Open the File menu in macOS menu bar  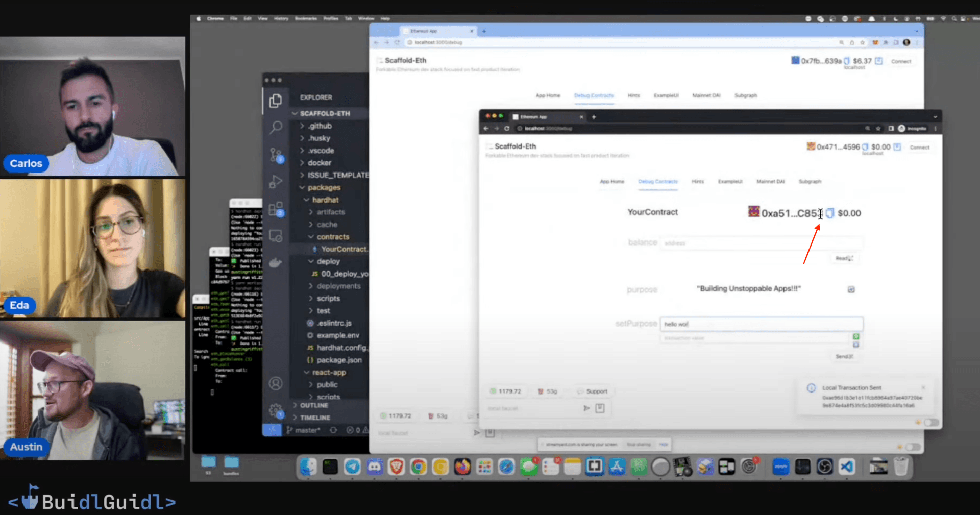pyautogui.click(x=233, y=18)
